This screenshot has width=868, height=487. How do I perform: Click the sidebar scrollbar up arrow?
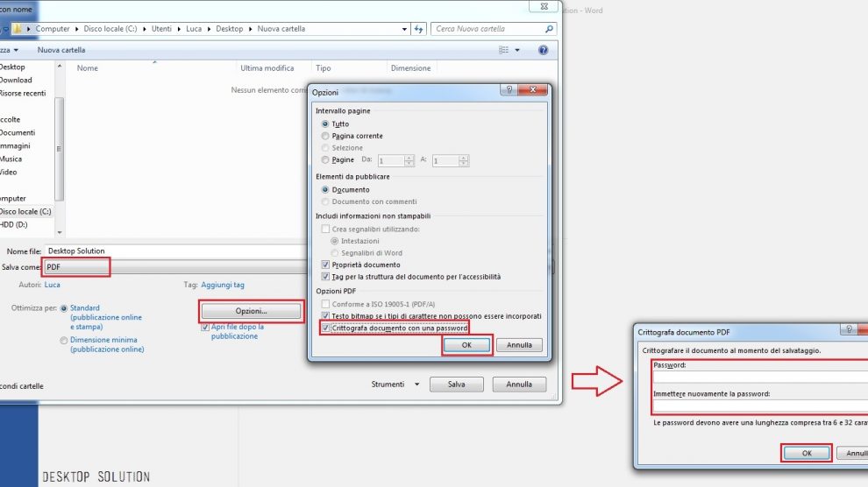click(x=60, y=67)
